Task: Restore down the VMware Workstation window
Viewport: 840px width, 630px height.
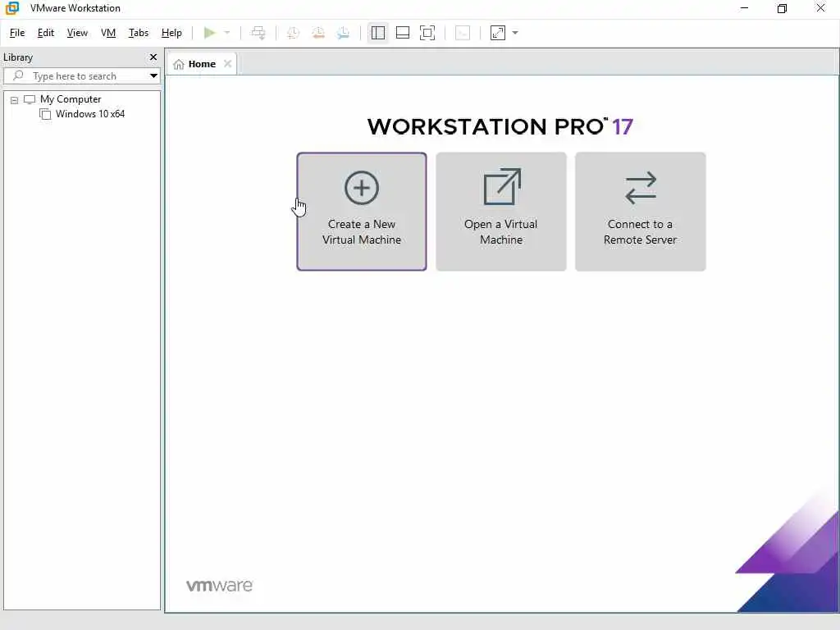Action: click(782, 8)
